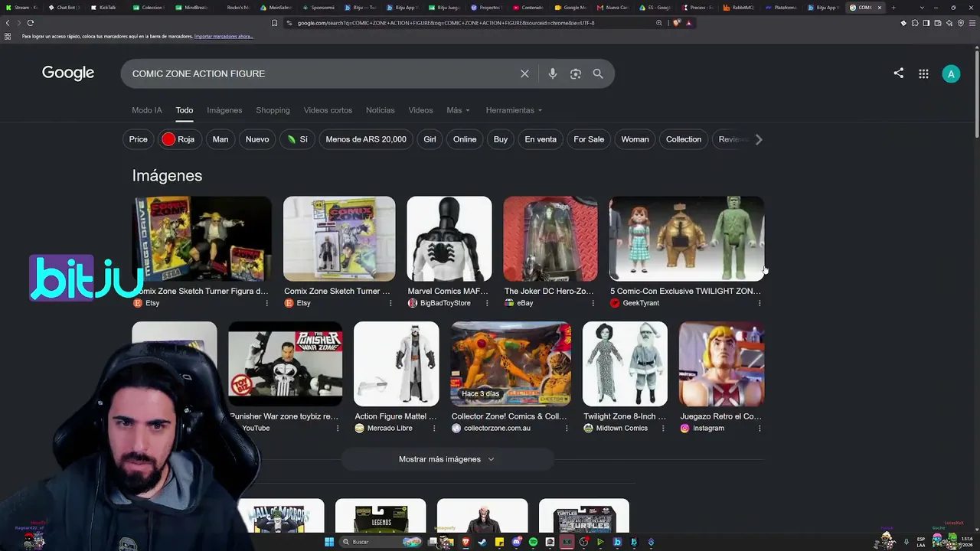Viewport: 980px width, 551px height.
Task: Click the taskbar Buscar search box
Action: coord(381,542)
